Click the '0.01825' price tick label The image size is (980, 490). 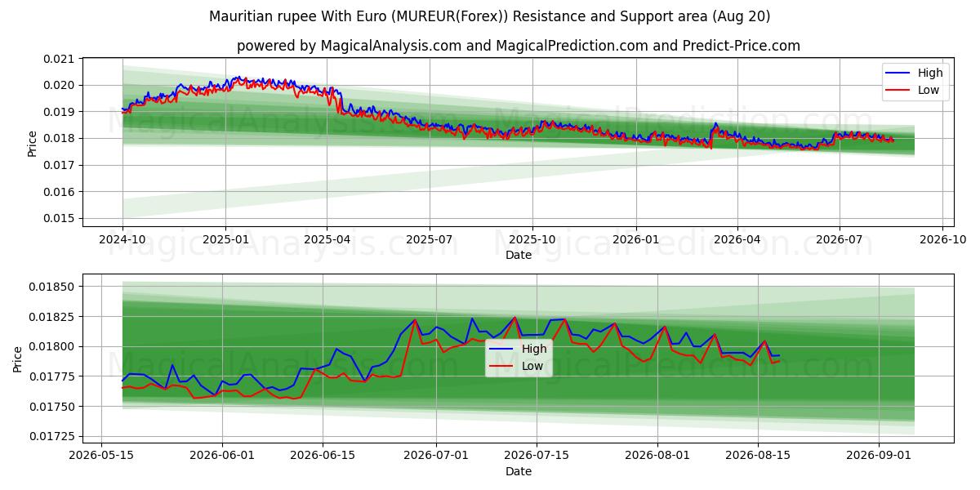pyautogui.click(x=51, y=317)
